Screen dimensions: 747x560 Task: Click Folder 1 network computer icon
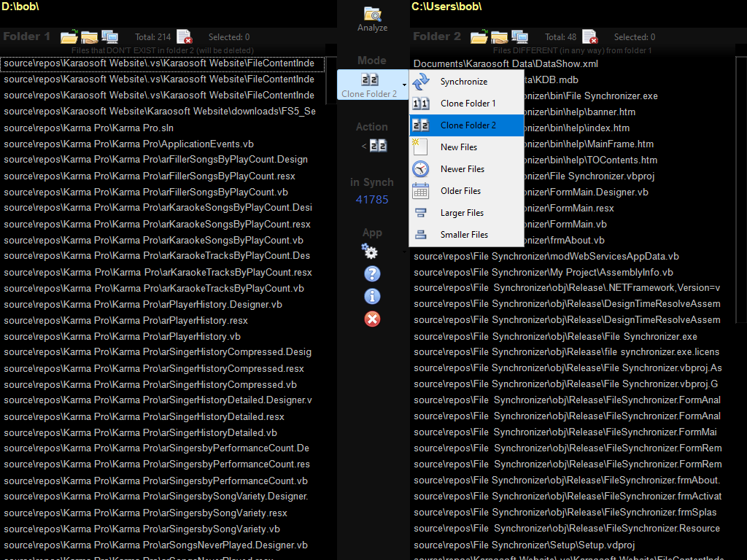point(110,36)
